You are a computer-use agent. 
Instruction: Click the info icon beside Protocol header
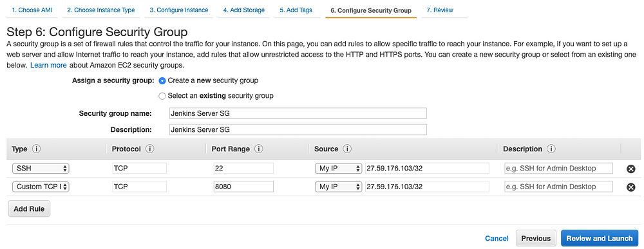point(150,149)
